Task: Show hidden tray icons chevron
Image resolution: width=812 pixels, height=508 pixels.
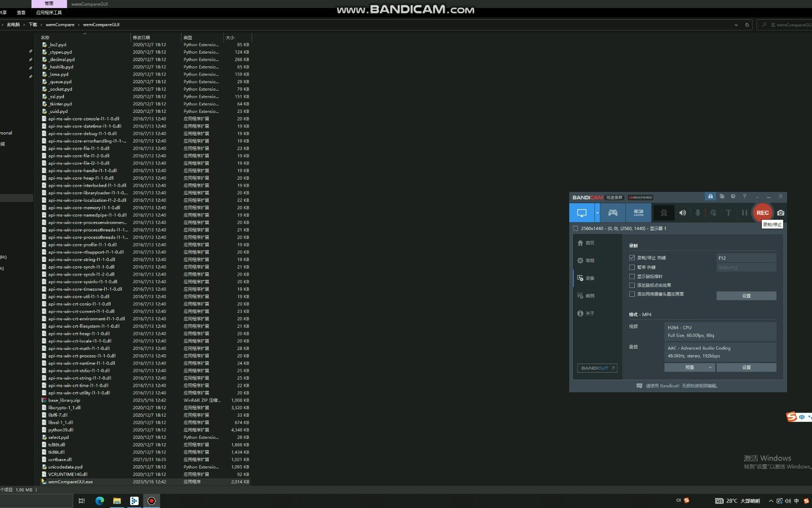Action: 771,501
